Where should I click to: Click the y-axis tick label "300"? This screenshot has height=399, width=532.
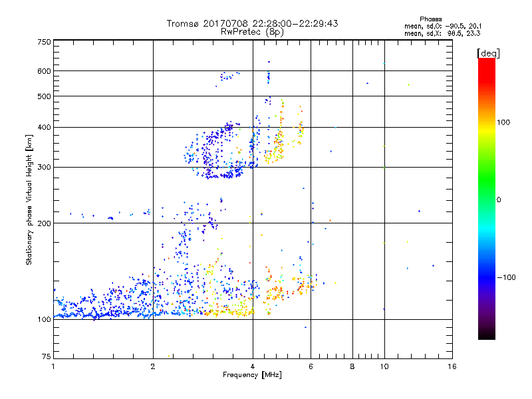tap(45, 168)
